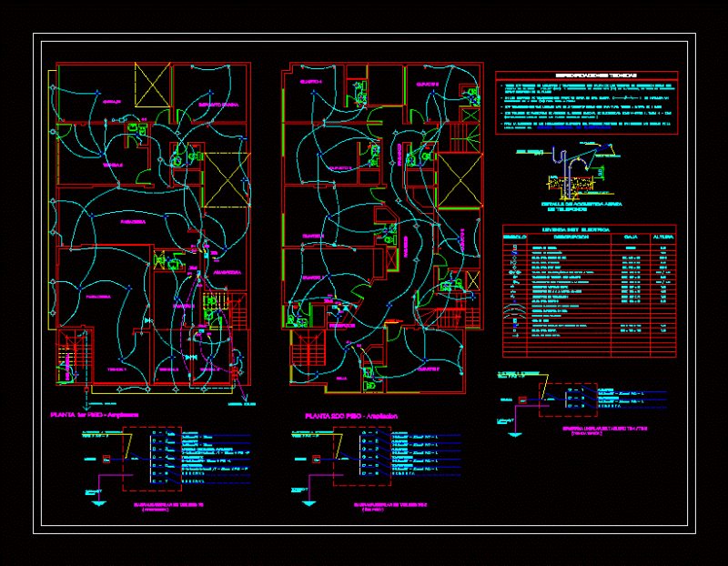728x566 pixels.
Task: Click the dashed panel box of second-floor diagram
Action: pos(362,457)
